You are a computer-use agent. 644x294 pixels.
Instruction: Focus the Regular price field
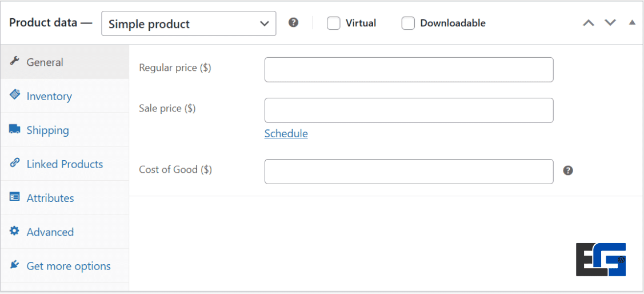pos(409,70)
